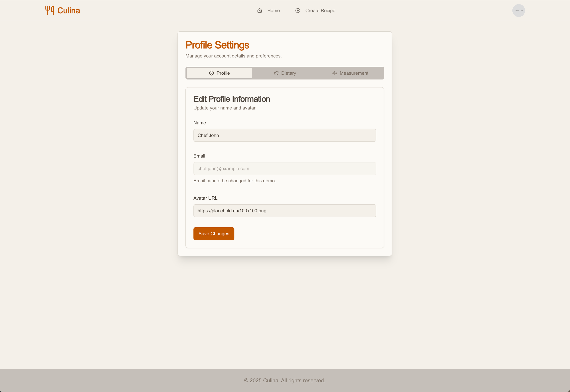The image size is (570, 392).
Task: Switch to the Measurement tab
Action: pos(354,73)
